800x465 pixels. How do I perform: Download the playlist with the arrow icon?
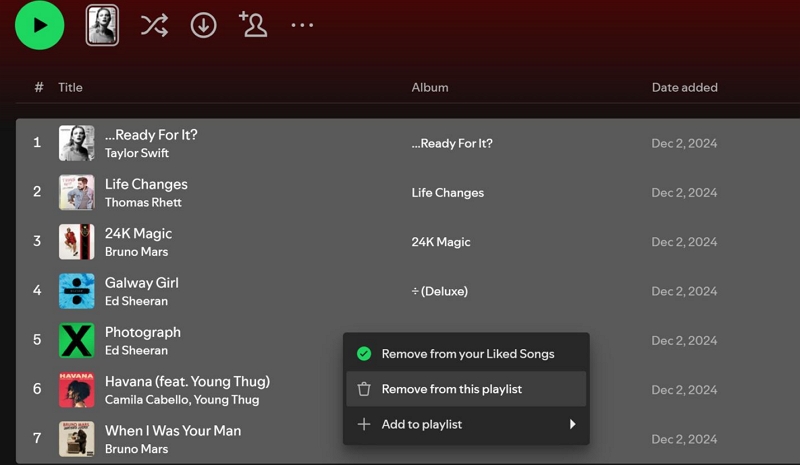point(204,25)
